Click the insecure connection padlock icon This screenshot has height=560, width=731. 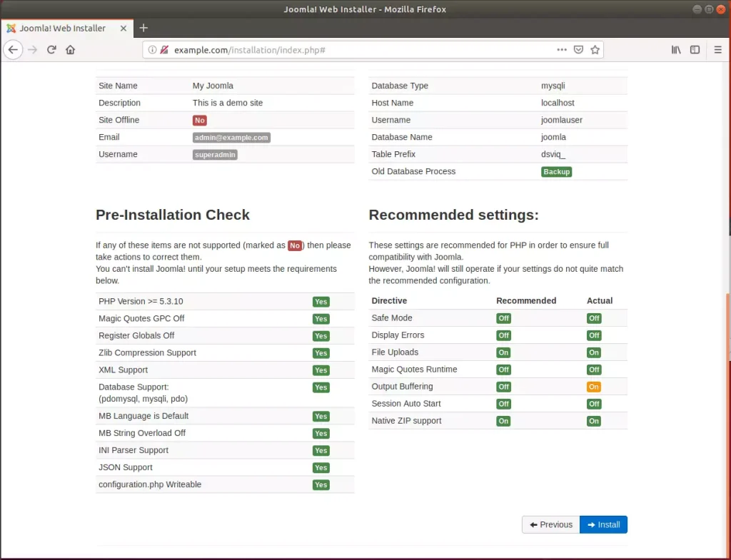tap(164, 50)
